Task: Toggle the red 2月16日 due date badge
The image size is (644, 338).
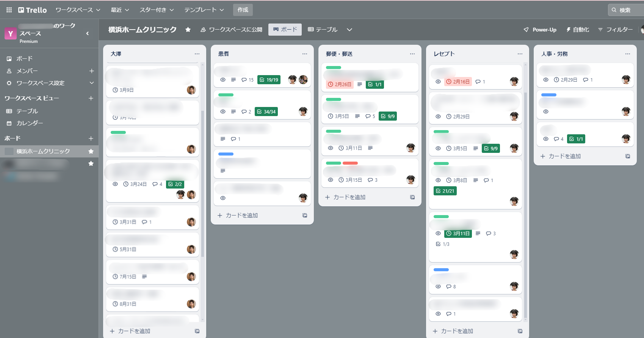Action: [x=458, y=82]
